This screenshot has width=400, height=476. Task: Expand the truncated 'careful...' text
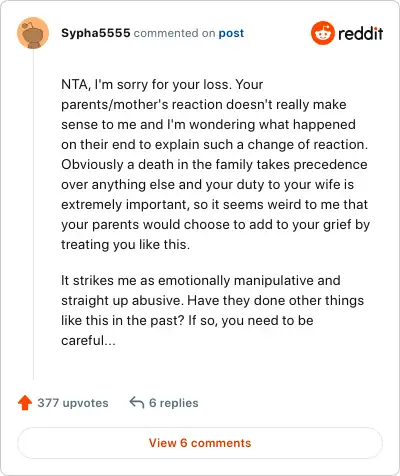(88, 340)
